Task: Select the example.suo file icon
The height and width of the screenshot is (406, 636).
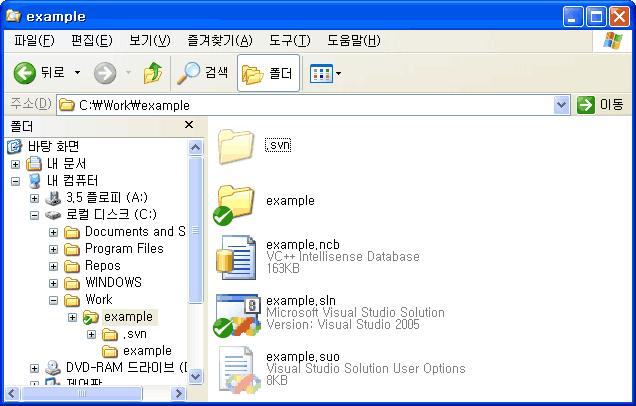Action: click(237, 370)
